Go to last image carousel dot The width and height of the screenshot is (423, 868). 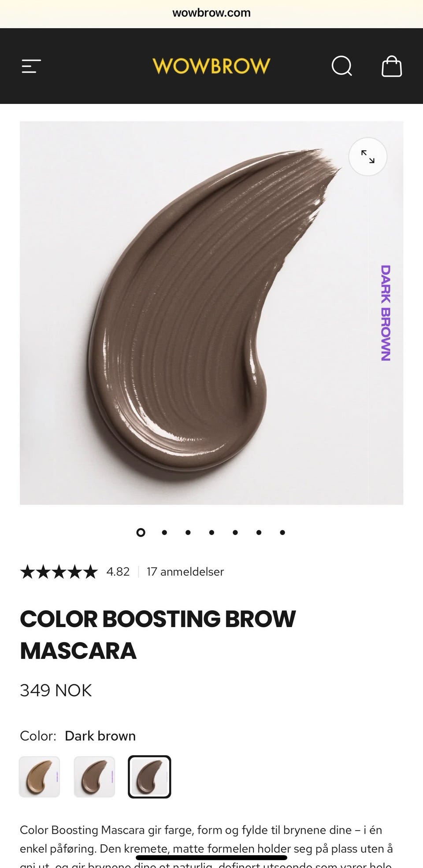point(282,532)
